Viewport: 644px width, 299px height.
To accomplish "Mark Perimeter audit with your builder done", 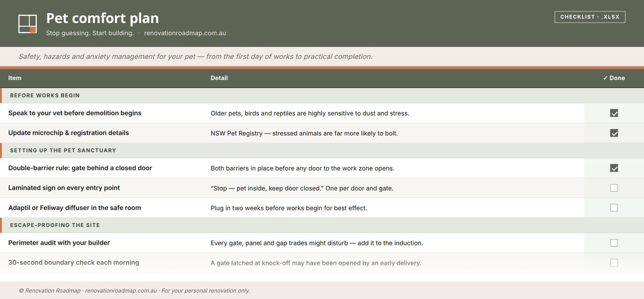I will click(614, 243).
